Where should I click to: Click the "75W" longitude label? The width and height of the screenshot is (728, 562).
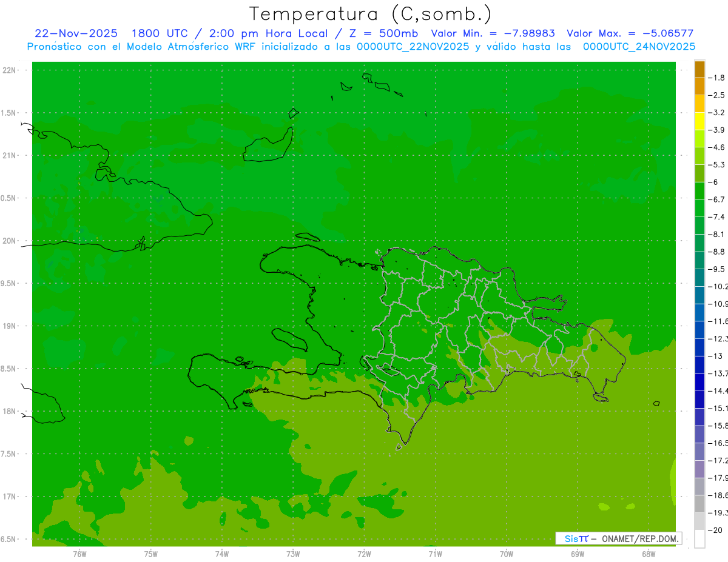pos(151,554)
